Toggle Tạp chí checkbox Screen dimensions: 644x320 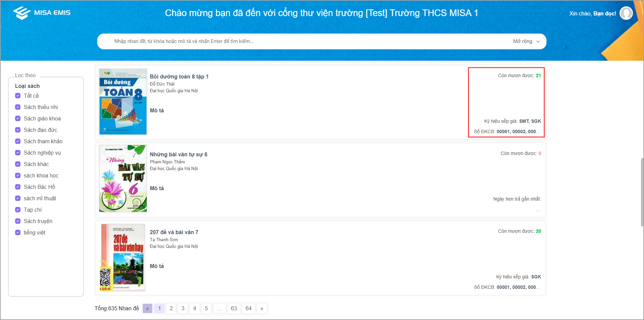(x=18, y=210)
